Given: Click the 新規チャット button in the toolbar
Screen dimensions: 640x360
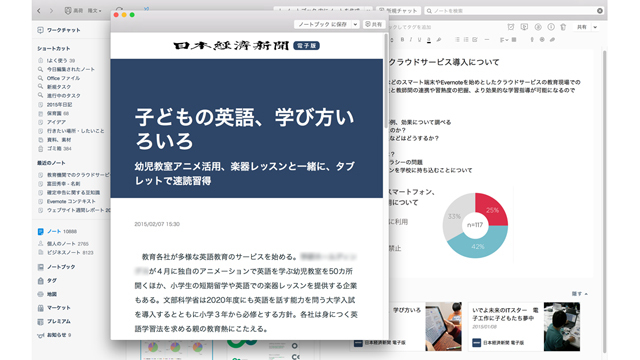Looking at the screenshot, I should [399, 11].
